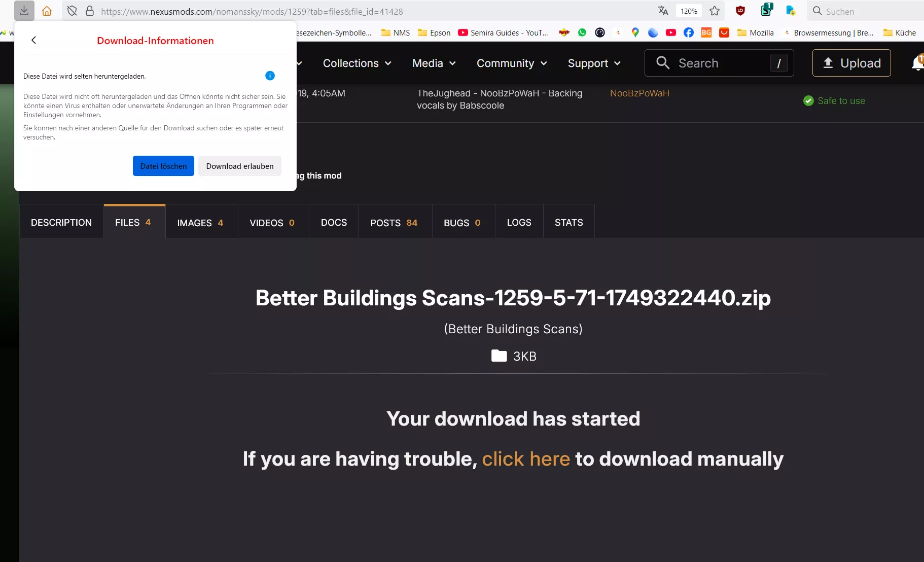
Task: Go to the browser home page icon
Action: (x=47, y=11)
